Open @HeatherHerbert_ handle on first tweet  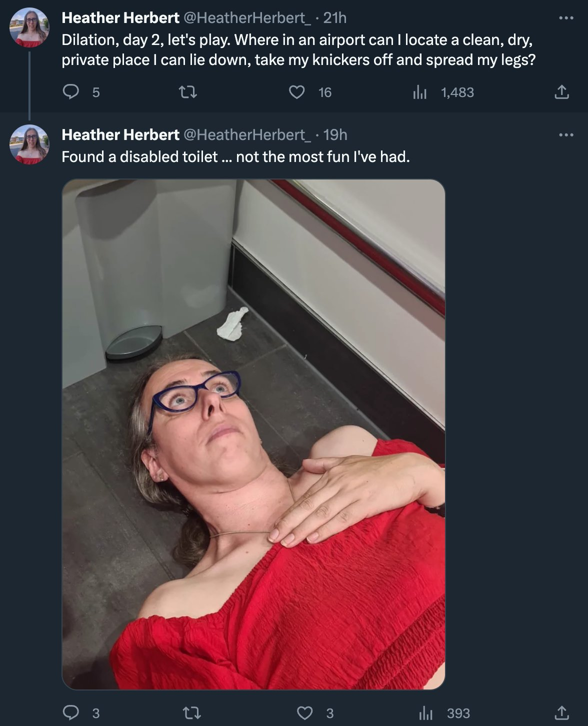(x=247, y=18)
